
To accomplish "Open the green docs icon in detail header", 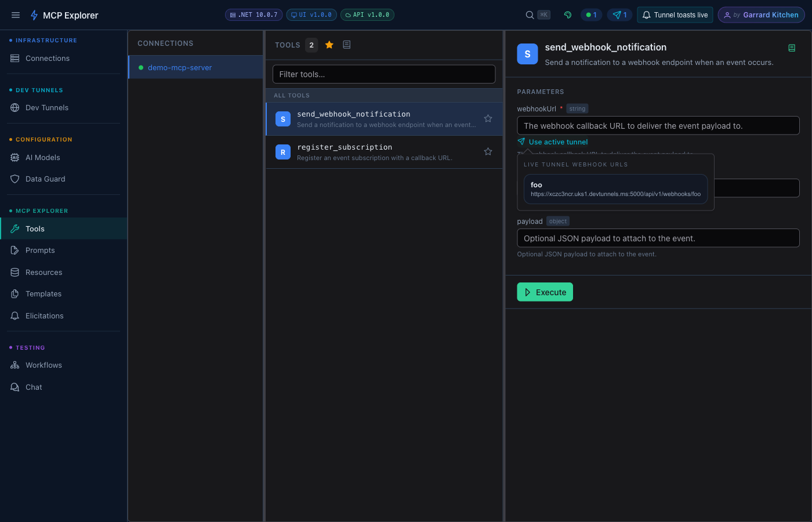I will 792,48.
